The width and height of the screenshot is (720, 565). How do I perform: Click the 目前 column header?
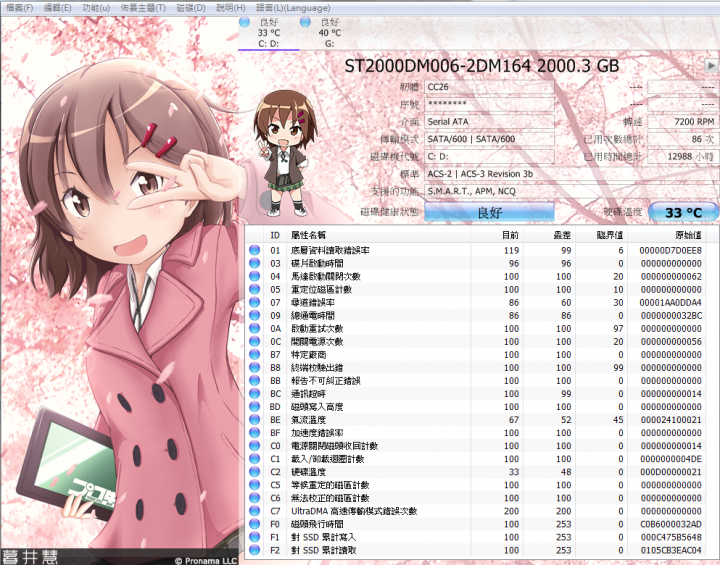[497, 235]
